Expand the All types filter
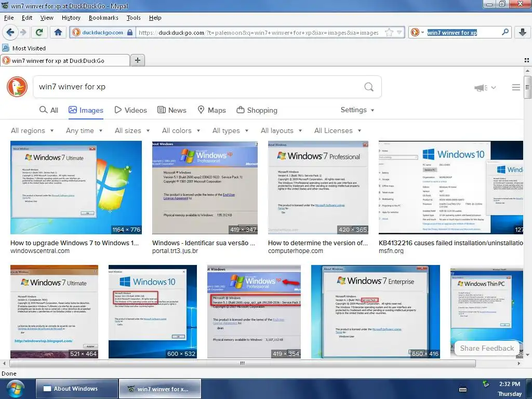This screenshot has width=532, height=399. [230, 130]
